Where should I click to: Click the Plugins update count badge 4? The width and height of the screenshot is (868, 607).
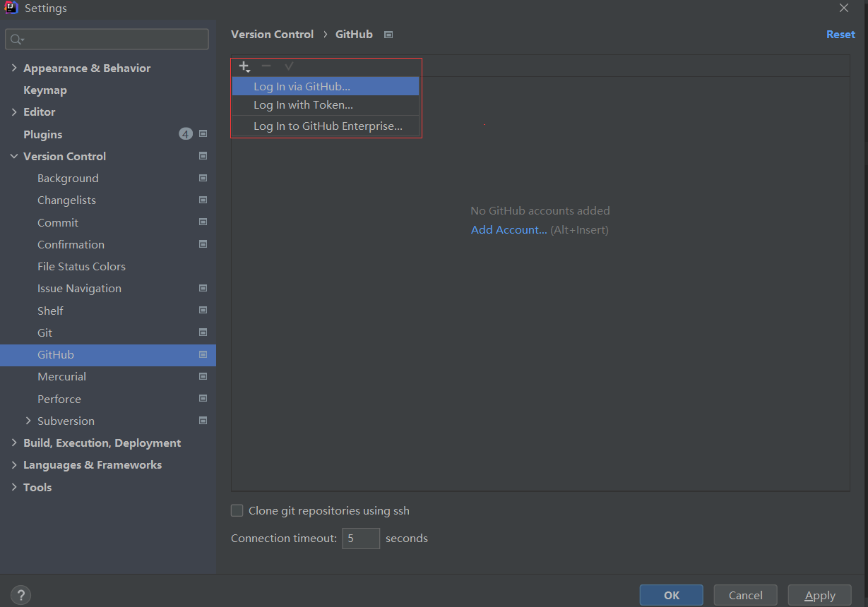[x=186, y=134]
